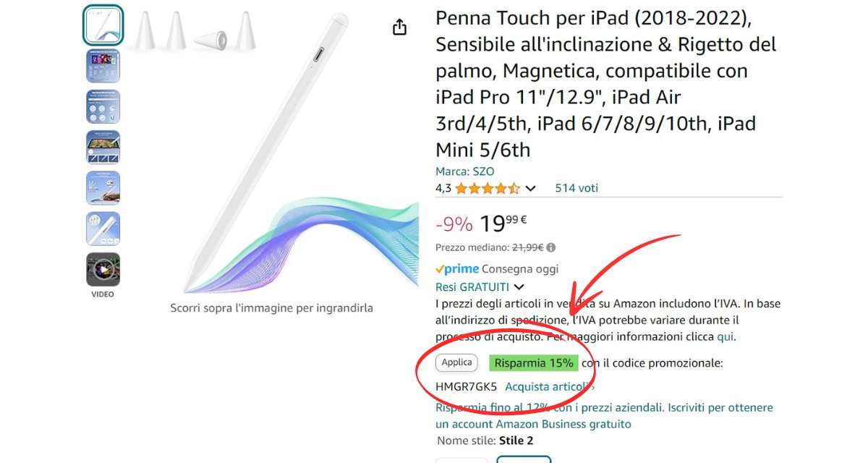868x463 pixels.
Task: Open the 514 voti reviews link
Action: 576,188
